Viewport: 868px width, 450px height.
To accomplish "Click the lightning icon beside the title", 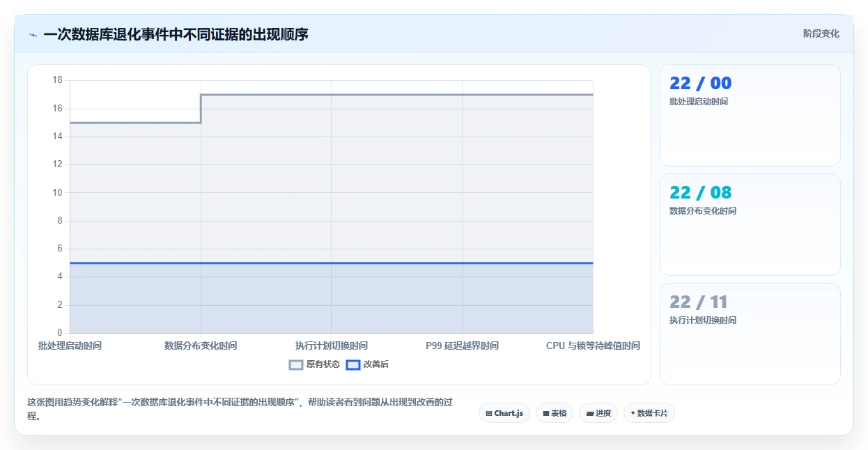I will pos(33,35).
